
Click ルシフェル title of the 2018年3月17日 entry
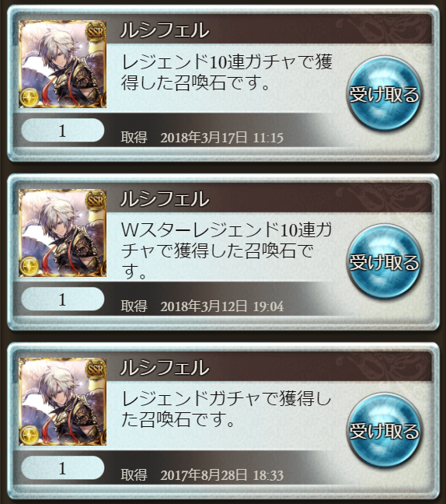165,30
